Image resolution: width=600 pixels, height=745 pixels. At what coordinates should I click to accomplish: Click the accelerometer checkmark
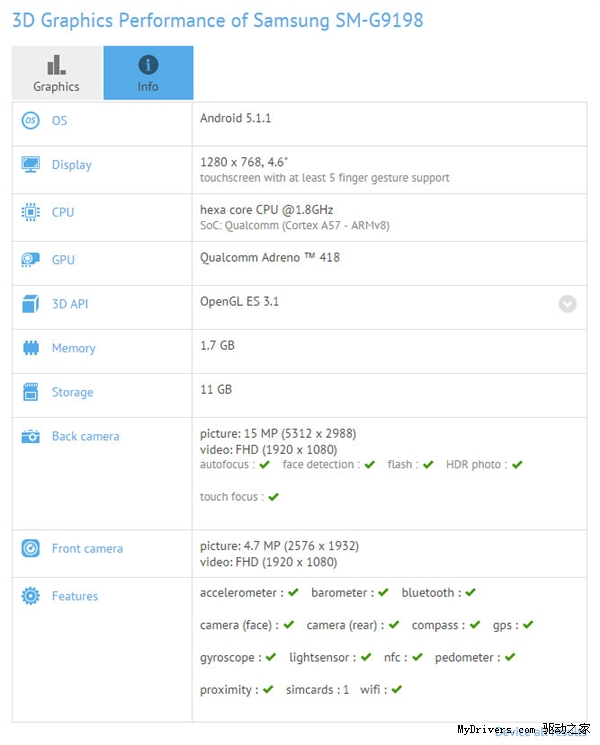pyautogui.click(x=293, y=592)
